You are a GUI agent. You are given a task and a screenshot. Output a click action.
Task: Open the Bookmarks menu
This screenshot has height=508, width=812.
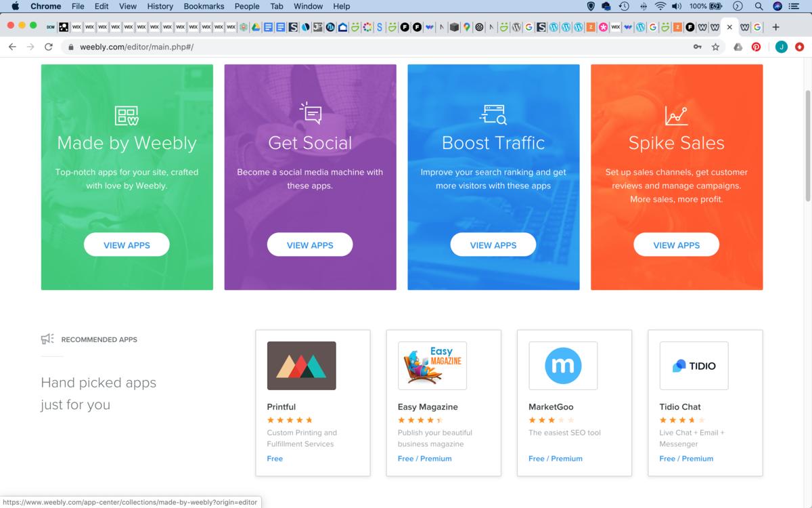(x=204, y=6)
